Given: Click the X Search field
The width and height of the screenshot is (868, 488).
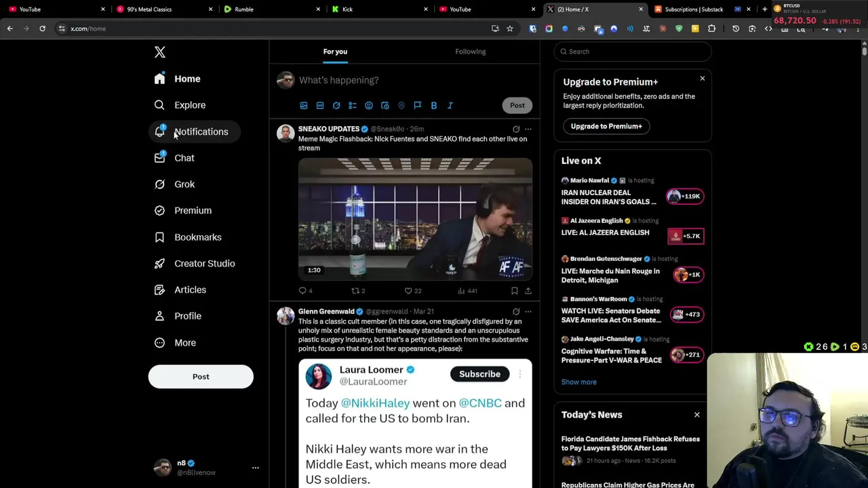Looking at the screenshot, I should (633, 52).
